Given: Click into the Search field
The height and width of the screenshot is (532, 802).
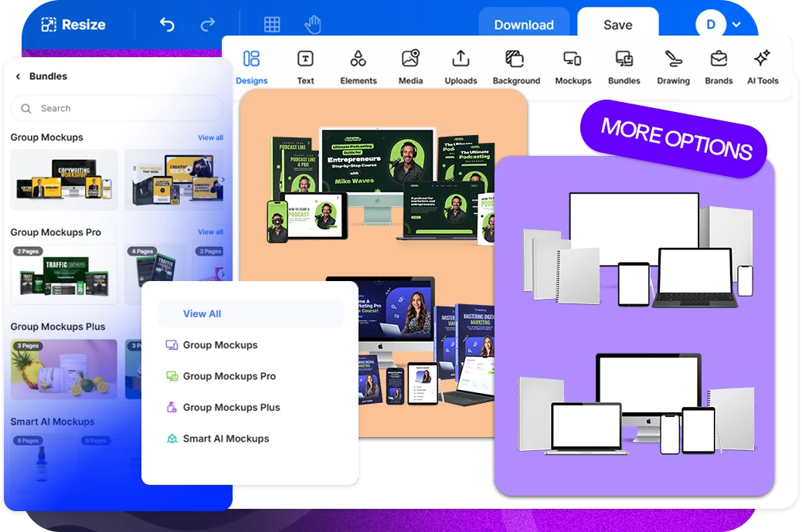Looking at the screenshot, I should tap(117, 108).
